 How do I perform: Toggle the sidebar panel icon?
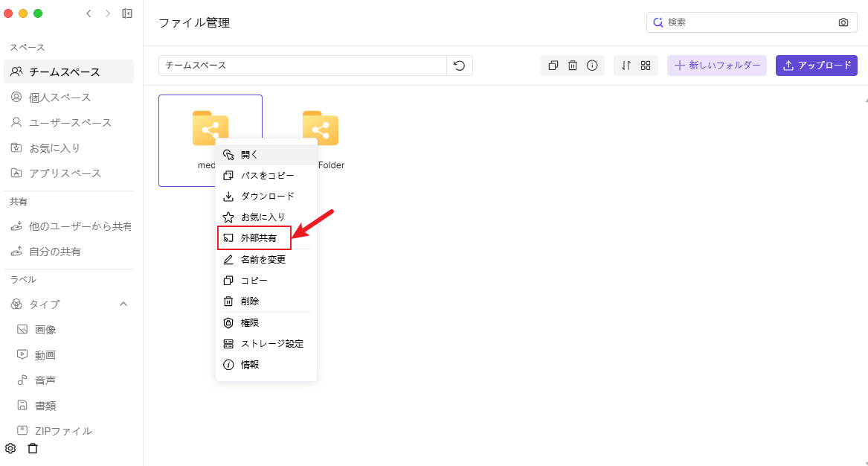pos(127,13)
